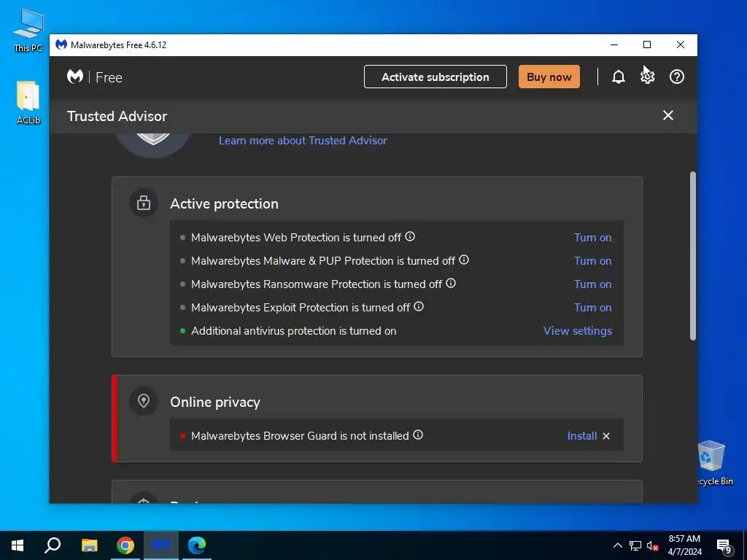View settings for additional antivirus protection

tap(578, 331)
